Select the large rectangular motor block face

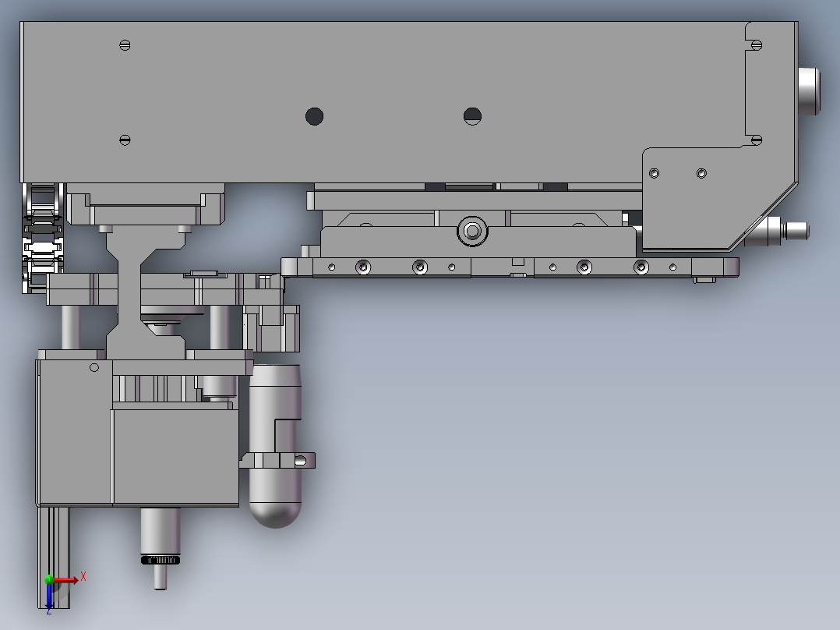pos(176,457)
